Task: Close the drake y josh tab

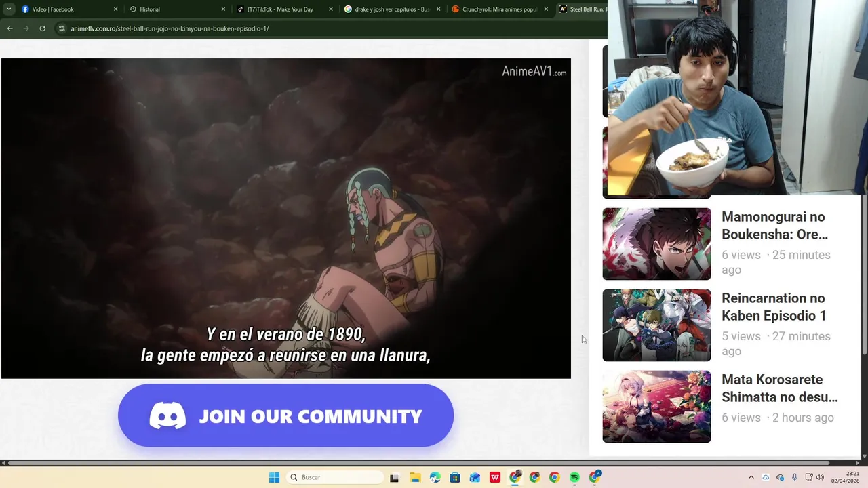Action: 439,9
